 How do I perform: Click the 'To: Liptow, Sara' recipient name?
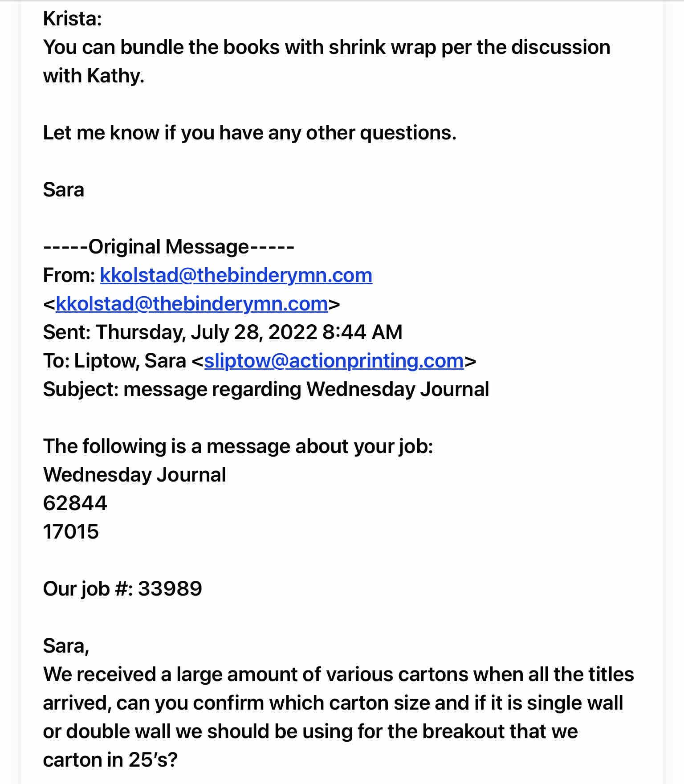[130, 361]
